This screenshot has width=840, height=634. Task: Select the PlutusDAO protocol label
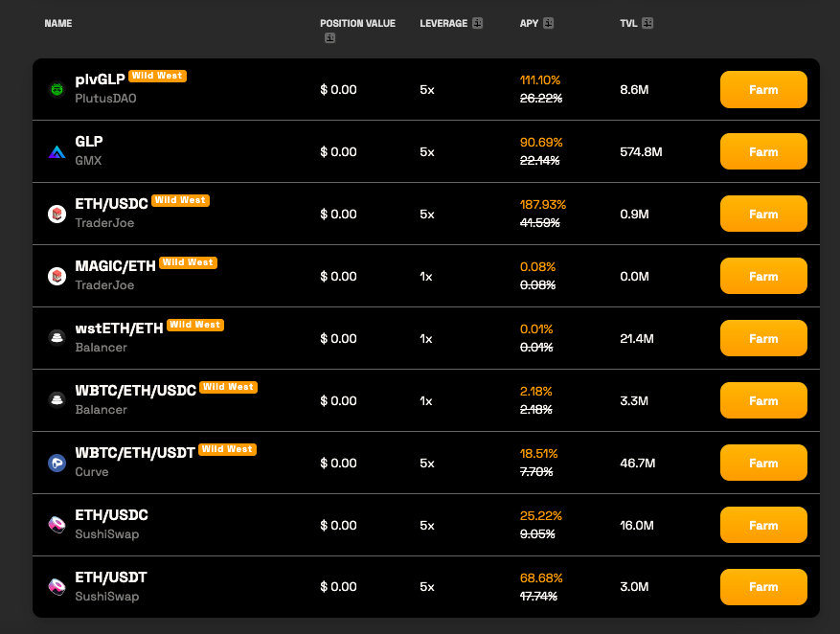tap(105, 99)
